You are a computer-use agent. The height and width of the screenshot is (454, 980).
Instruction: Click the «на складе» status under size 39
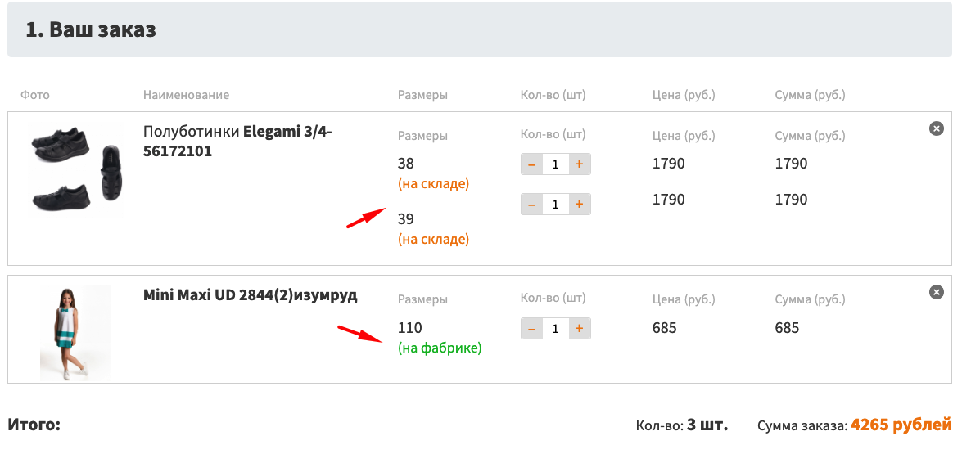[433, 240]
